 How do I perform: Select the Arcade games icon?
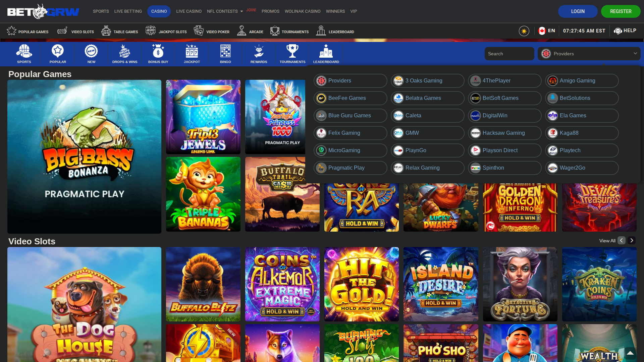[242, 31]
